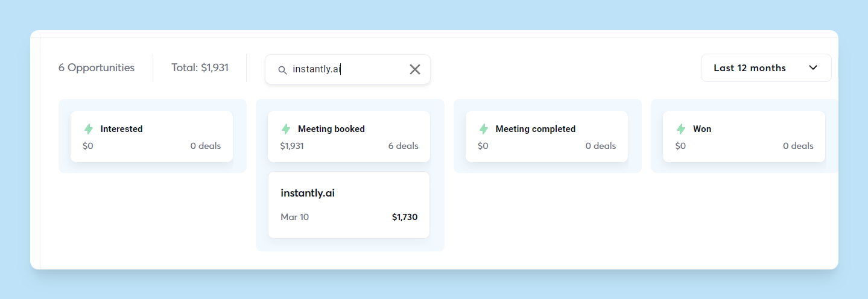Click the 6 Opportunities label

(x=97, y=68)
